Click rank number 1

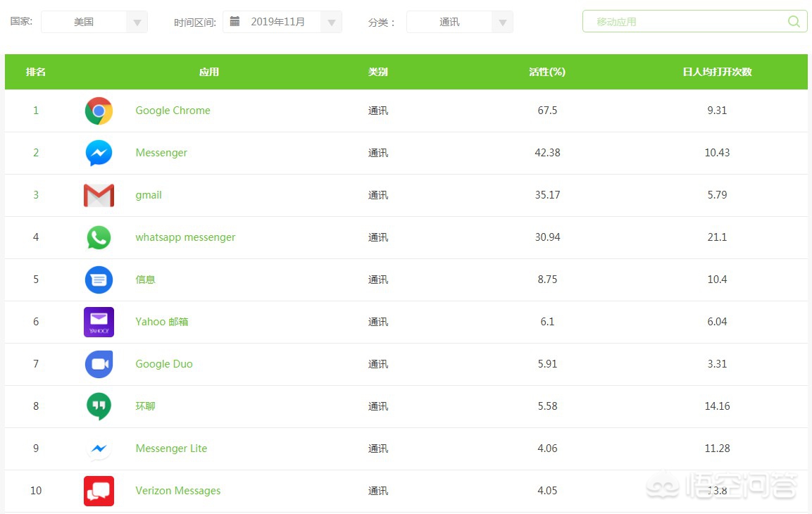pyautogui.click(x=36, y=111)
